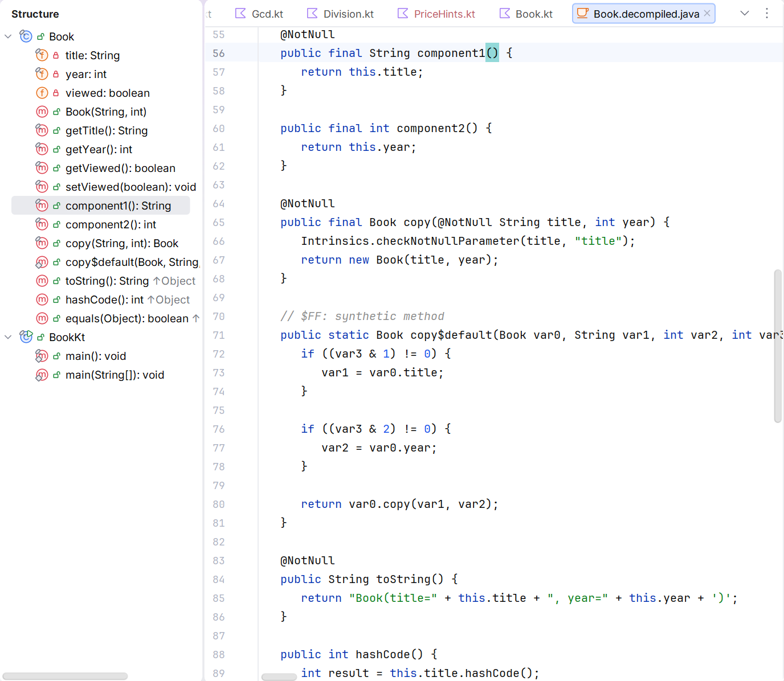The height and width of the screenshot is (681, 784).
Task: Click the method icon of main(String[])
Action: coord(42,375)
